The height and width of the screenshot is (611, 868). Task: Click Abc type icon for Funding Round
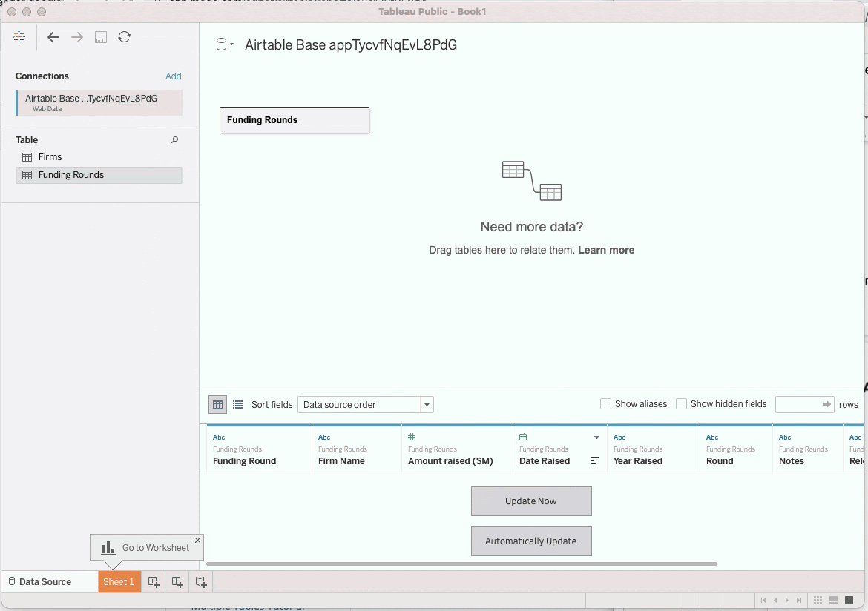coord(219,437)
